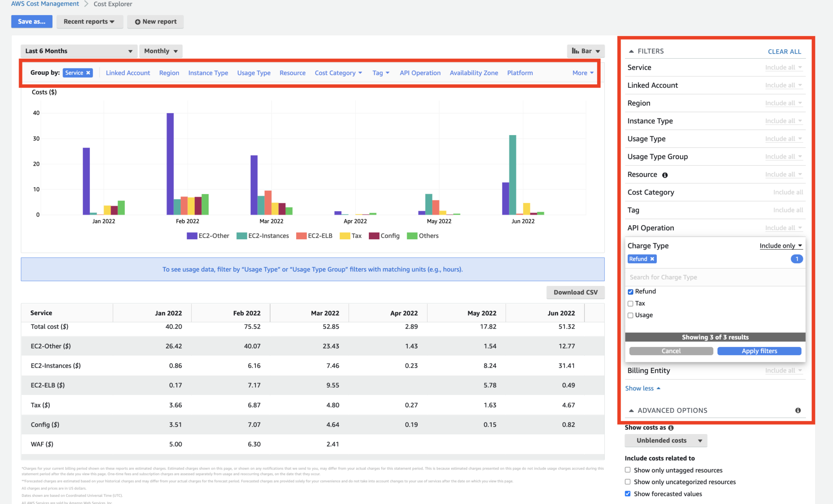Click the Apply filters button
The image size is (833, 504).
point(759,351)
